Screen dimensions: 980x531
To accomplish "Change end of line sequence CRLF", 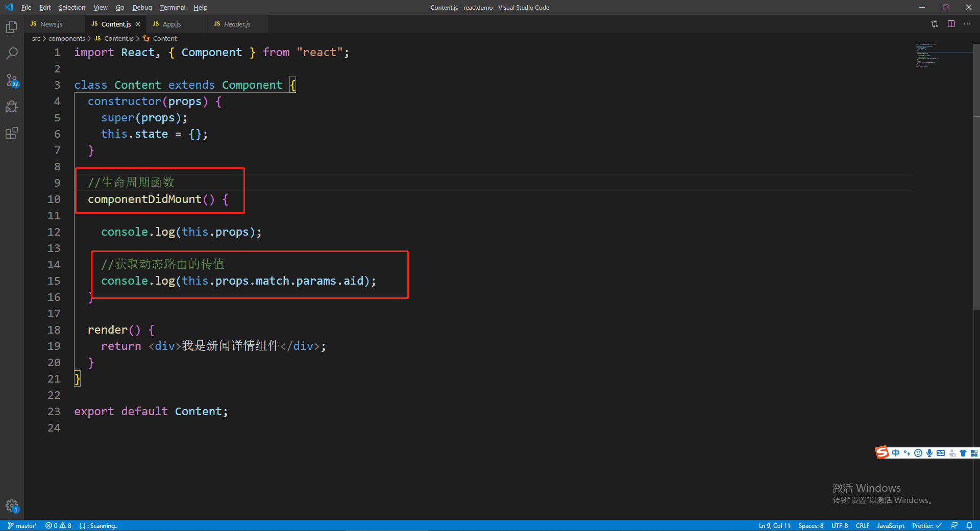I will point(863,525).
